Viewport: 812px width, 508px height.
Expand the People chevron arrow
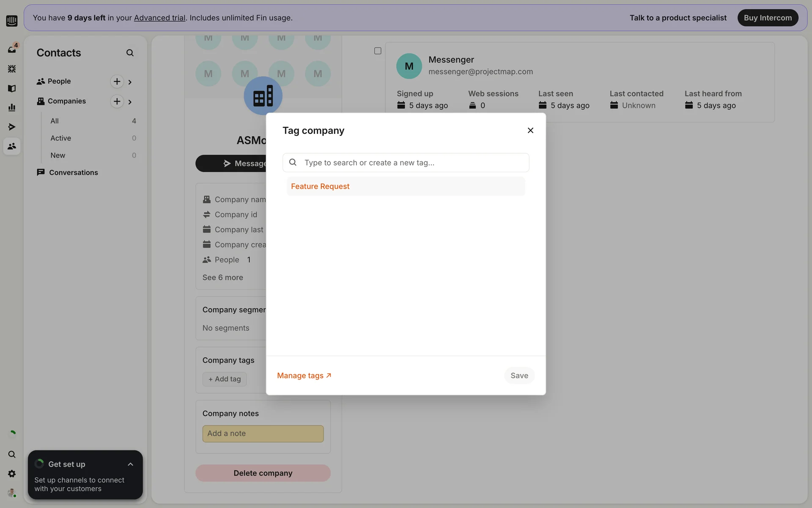[130, 82]
